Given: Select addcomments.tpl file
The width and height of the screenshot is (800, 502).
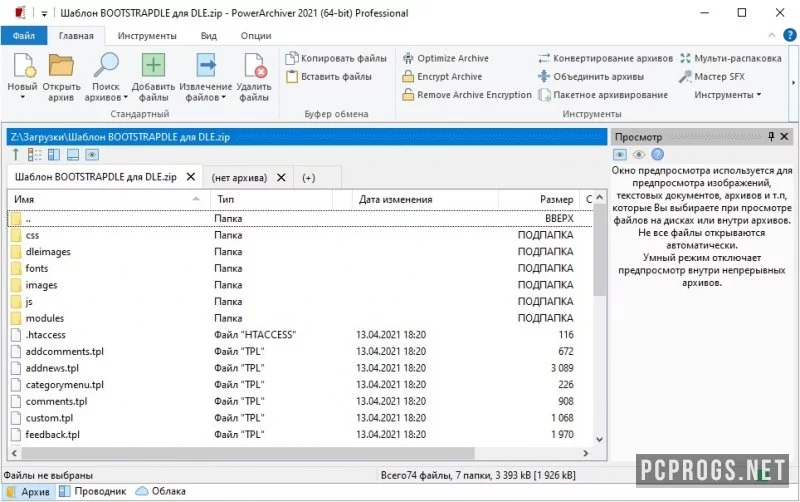Looking at the screenshot, I should pyautogui.click(x=300, y=352).
